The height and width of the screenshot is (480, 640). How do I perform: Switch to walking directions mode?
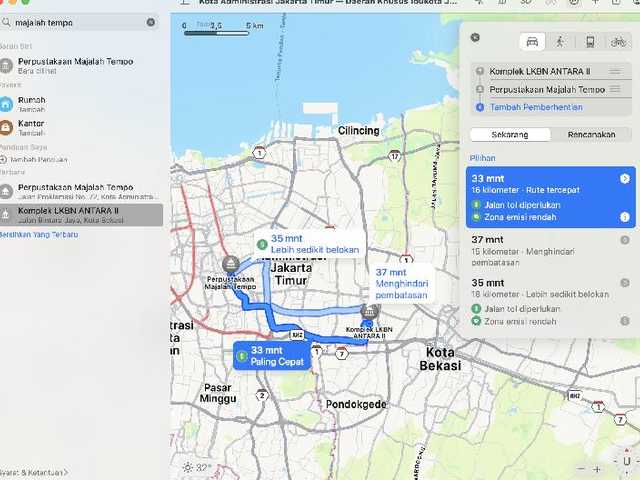tap(559, 41)
